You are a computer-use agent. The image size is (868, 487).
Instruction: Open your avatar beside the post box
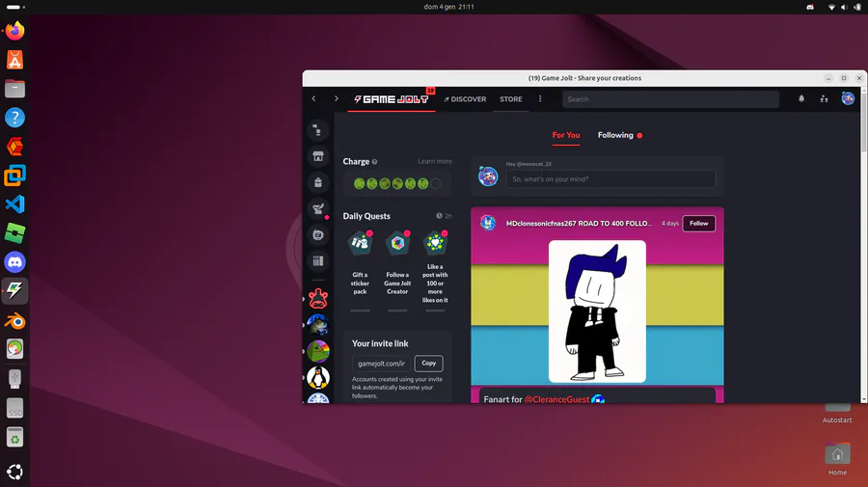[488, 176]
